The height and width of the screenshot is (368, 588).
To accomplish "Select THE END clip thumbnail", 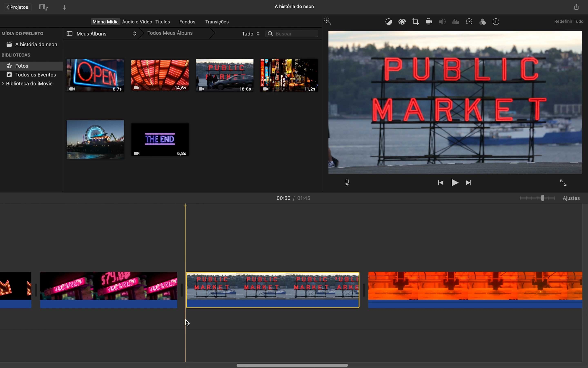I will coord(160,139).
